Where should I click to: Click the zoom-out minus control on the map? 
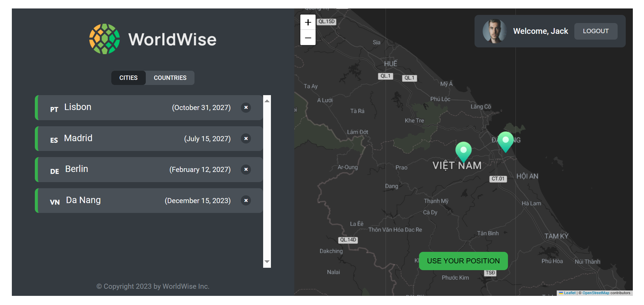click(x=307, y=38)
